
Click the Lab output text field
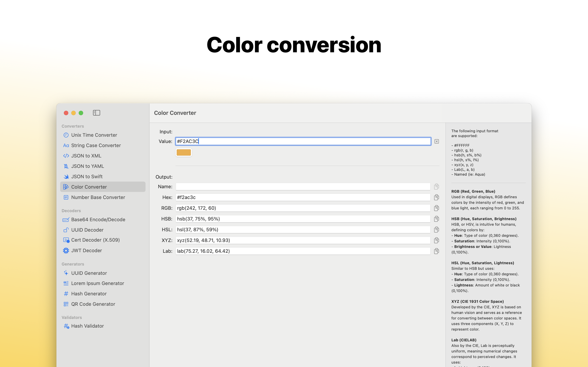click(303, 251)
